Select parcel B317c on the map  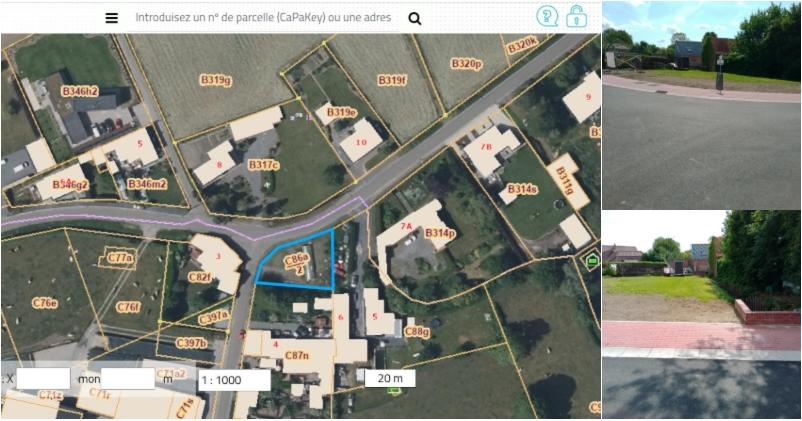pyautogui.click(x=263, y=165)
